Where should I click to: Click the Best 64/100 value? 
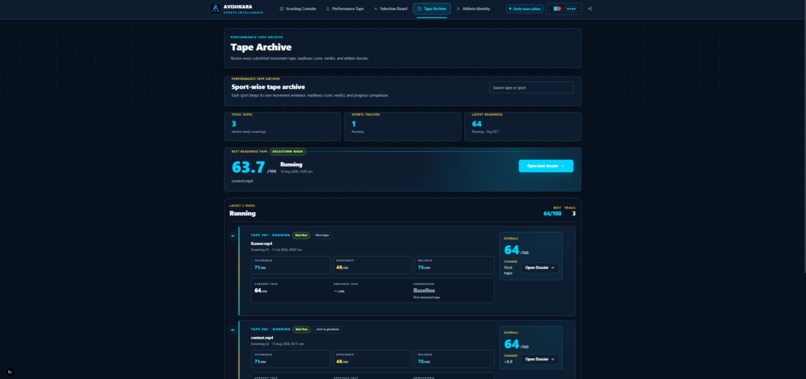coord(552,213)
